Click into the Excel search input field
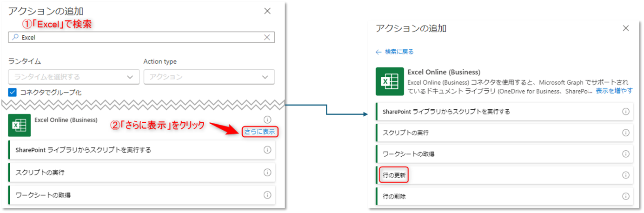644x213 pixels. pos(141,38)
